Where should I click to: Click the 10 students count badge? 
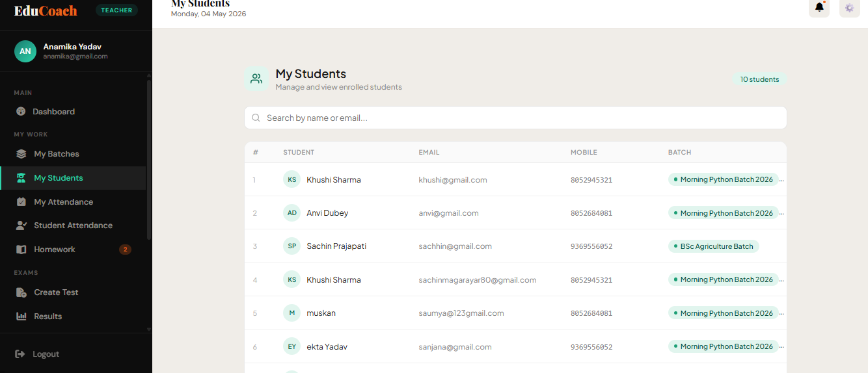point(759,79)
